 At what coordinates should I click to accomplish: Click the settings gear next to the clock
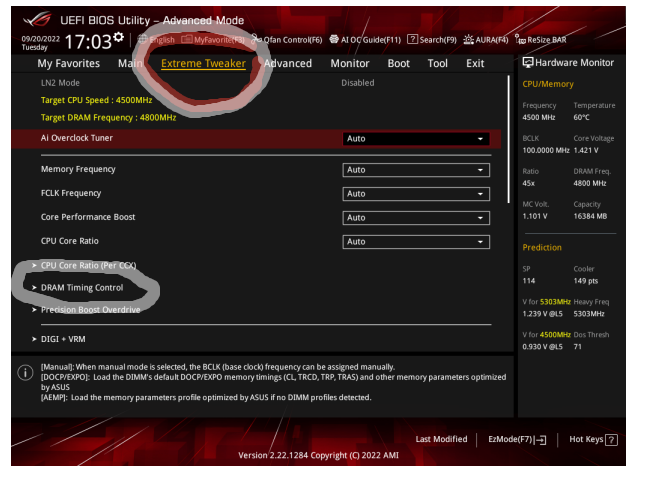pyautogui.click(x=119, y=37)
